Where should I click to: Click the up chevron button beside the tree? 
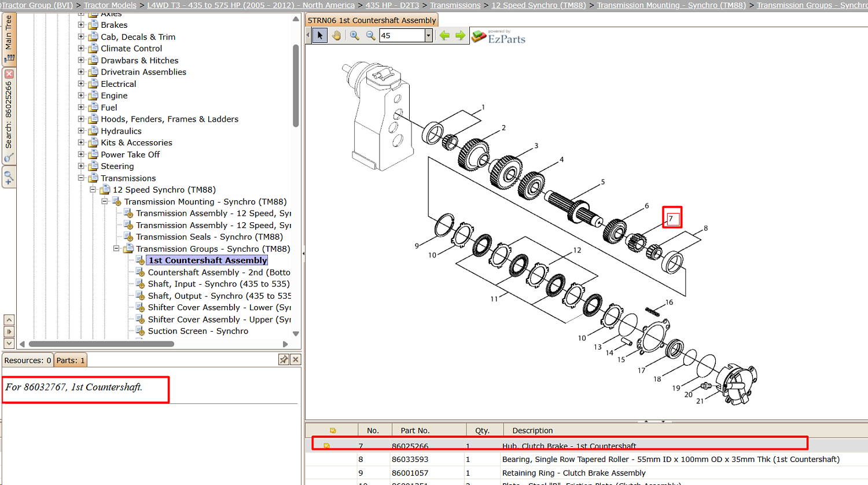click(9, 319)
